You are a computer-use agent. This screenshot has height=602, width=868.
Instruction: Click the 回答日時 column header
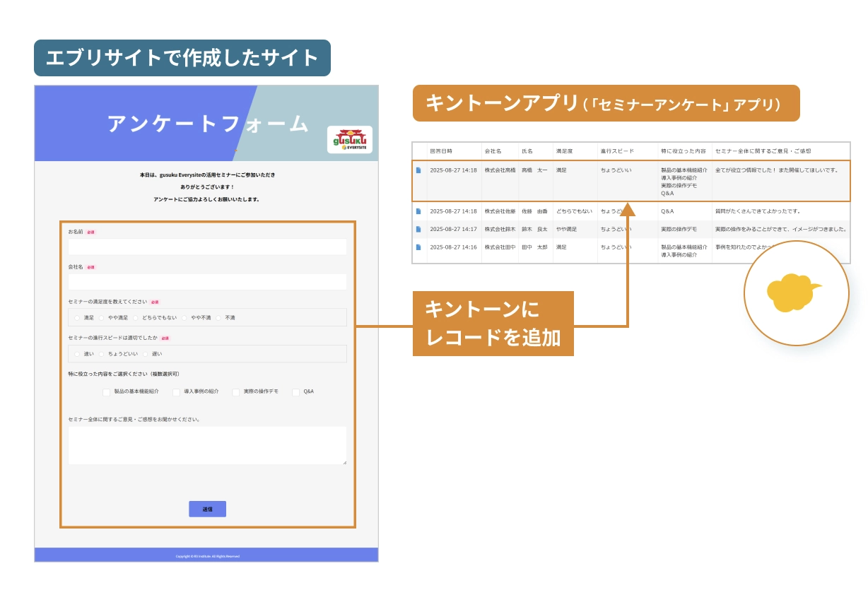click(x=441, y=151)
